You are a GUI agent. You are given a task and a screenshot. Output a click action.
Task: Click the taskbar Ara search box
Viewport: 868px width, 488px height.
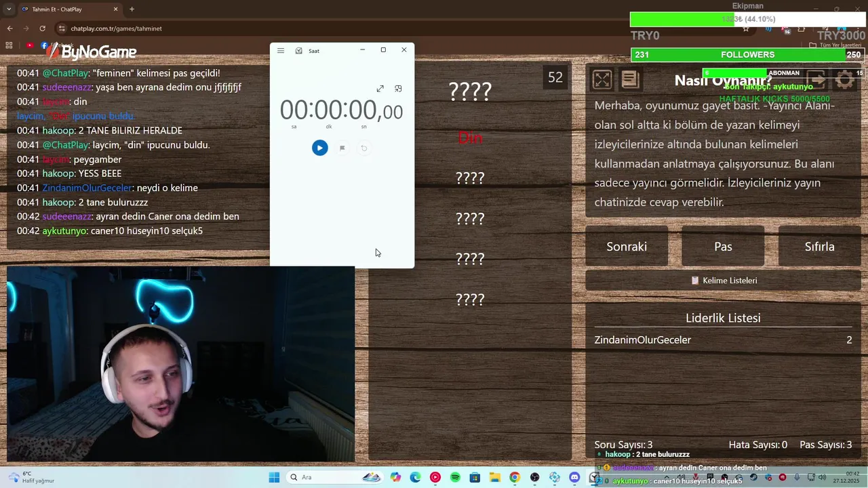[334, 477]
